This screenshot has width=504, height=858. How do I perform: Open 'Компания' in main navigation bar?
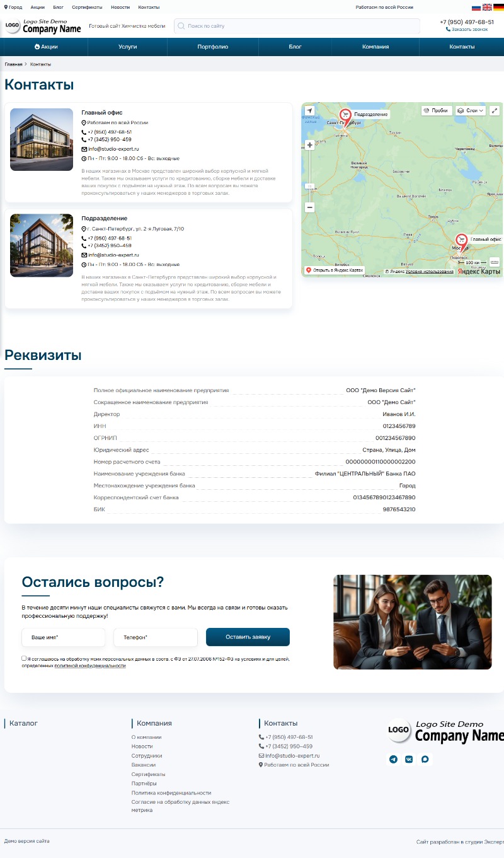[x=375, y=47]
